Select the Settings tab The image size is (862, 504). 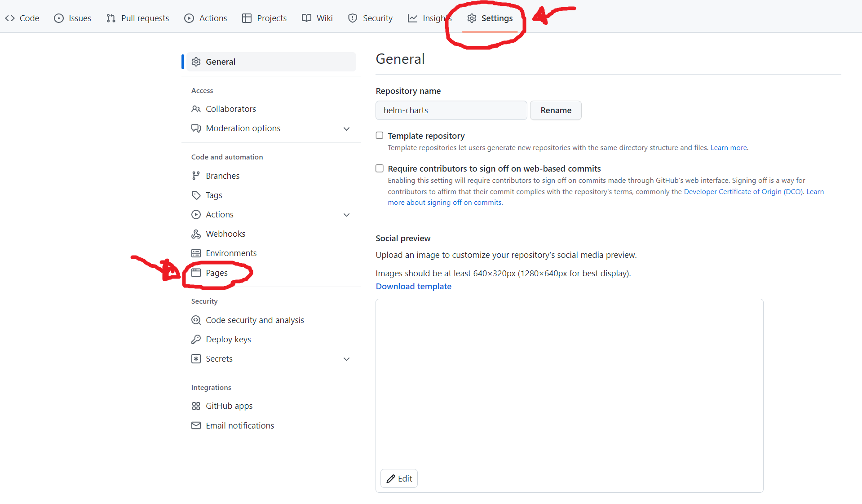click(x=490, y=18)
